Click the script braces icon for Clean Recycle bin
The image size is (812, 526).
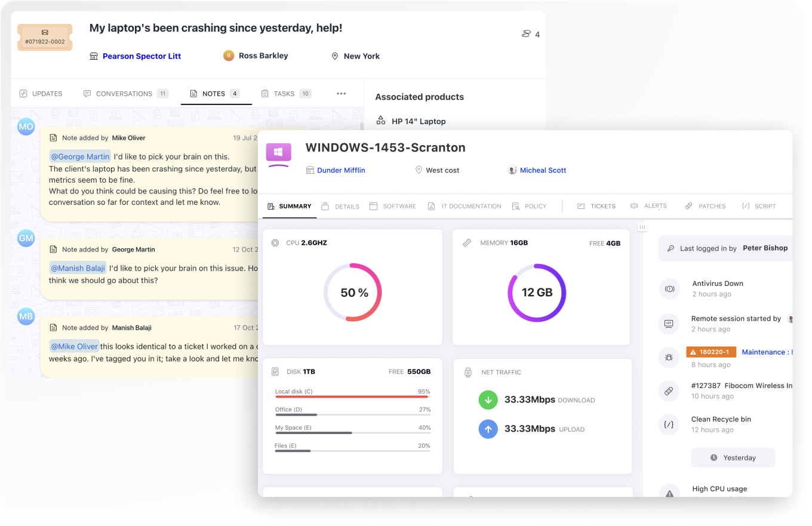(670, 425)
